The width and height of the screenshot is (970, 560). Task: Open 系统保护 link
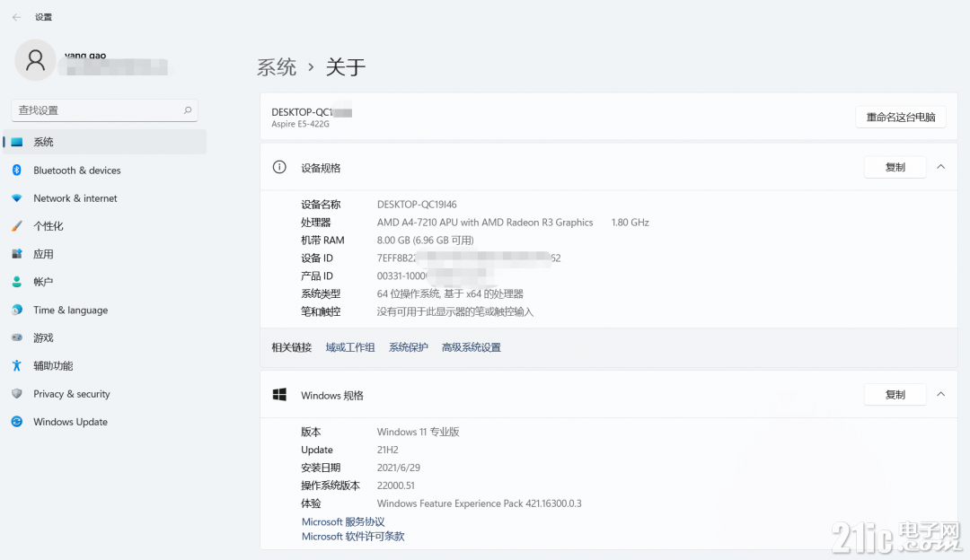click(409, 347)
